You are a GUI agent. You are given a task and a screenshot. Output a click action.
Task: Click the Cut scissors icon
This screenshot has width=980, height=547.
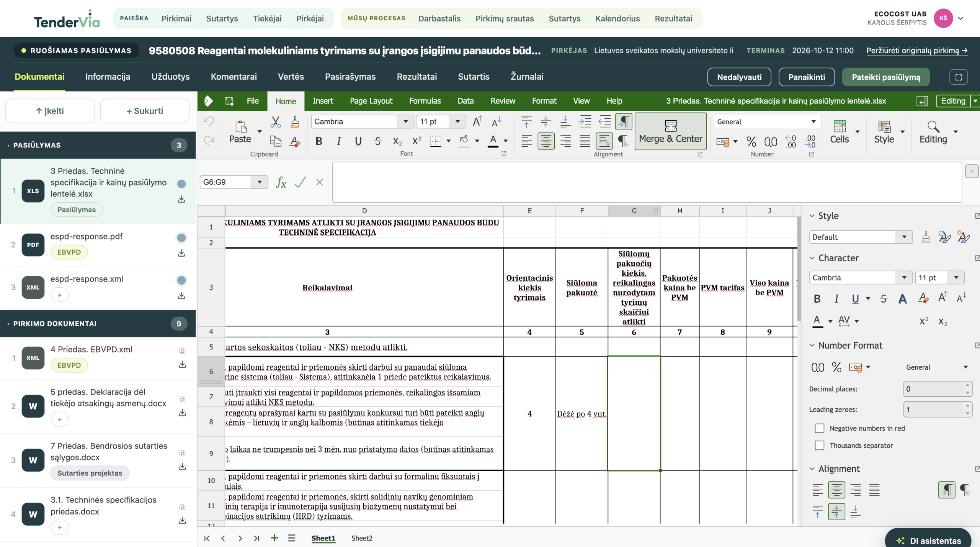tap(275, 122)
